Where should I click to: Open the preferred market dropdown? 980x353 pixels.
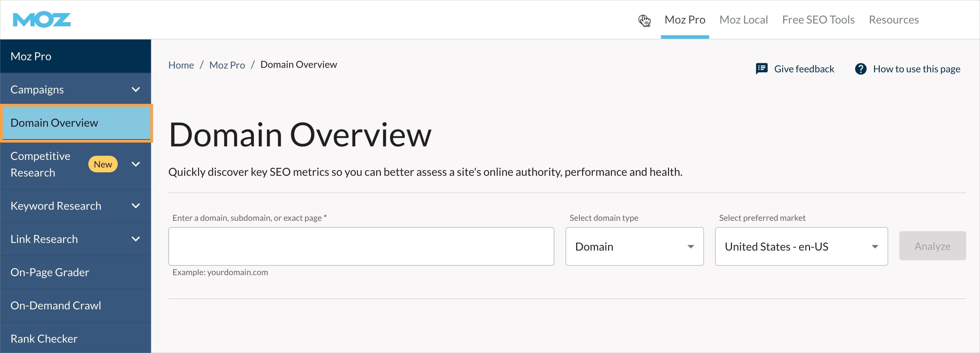click(x=801, y=246)
